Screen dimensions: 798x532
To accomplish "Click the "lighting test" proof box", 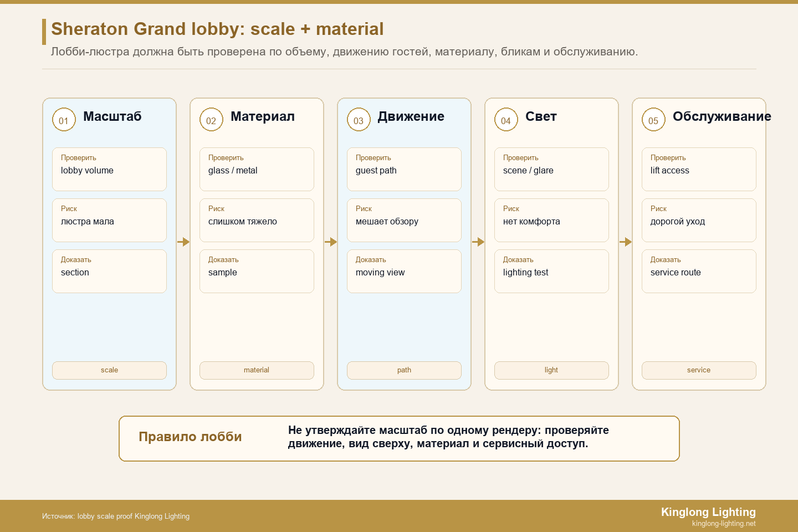I will point(551,271).
